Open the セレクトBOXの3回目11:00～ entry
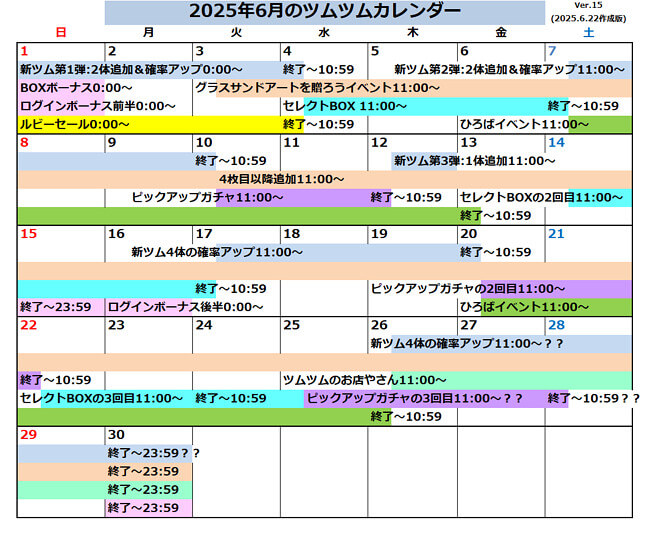This screenshot has width=650, height=534. click(102, 398)
